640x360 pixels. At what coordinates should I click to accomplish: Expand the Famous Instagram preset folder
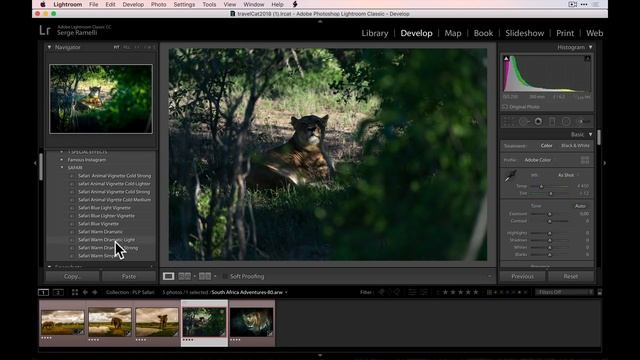click(x=62, y=160)
